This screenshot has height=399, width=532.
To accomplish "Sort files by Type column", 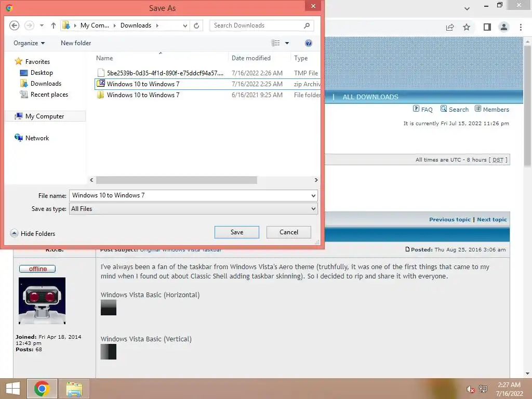I will pyautogui.click(x=301, y=58).
